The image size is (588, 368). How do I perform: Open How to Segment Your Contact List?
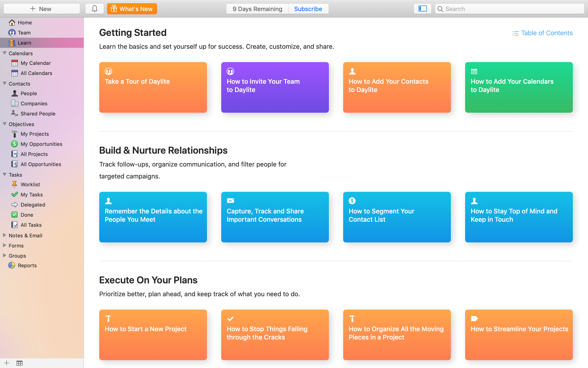tap(397, 217)
